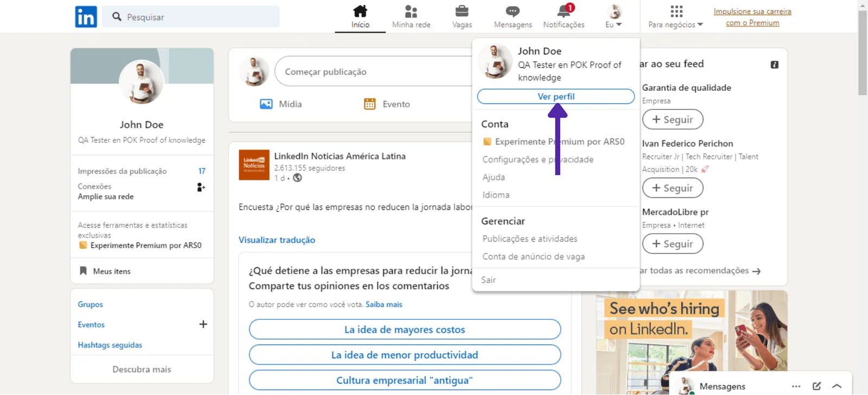Viewport: 868px width, 395px height.
Task: Click Impulsione sua carreira com o Premium link
Action: pos(752,17)
